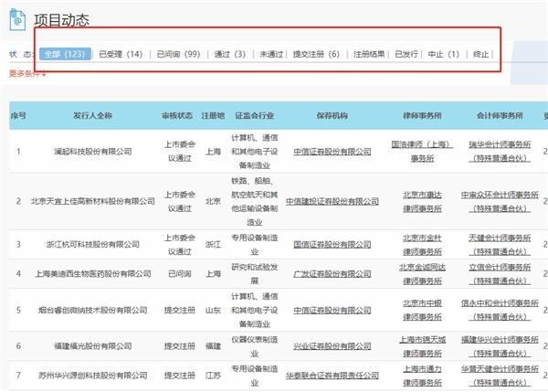Open accounting firm link 信永中和会计师事务所
The width and height of the screenshot is (548, 392).
500,310
